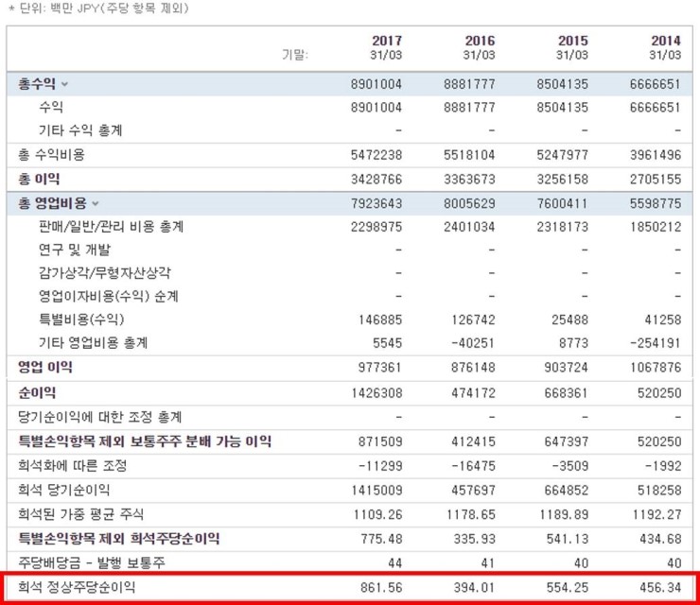Click 판매/일반/관리 비용 총계 label

[x=112, y=227]
